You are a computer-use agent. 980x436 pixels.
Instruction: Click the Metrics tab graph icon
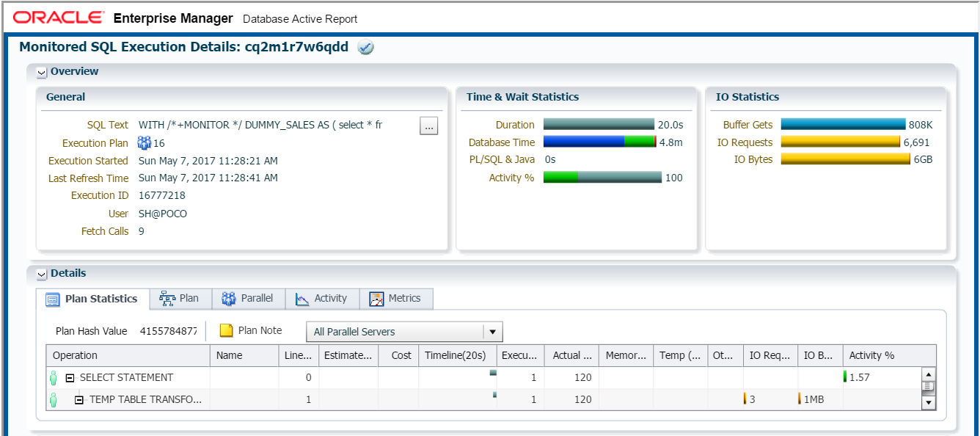tap(376, 299)
